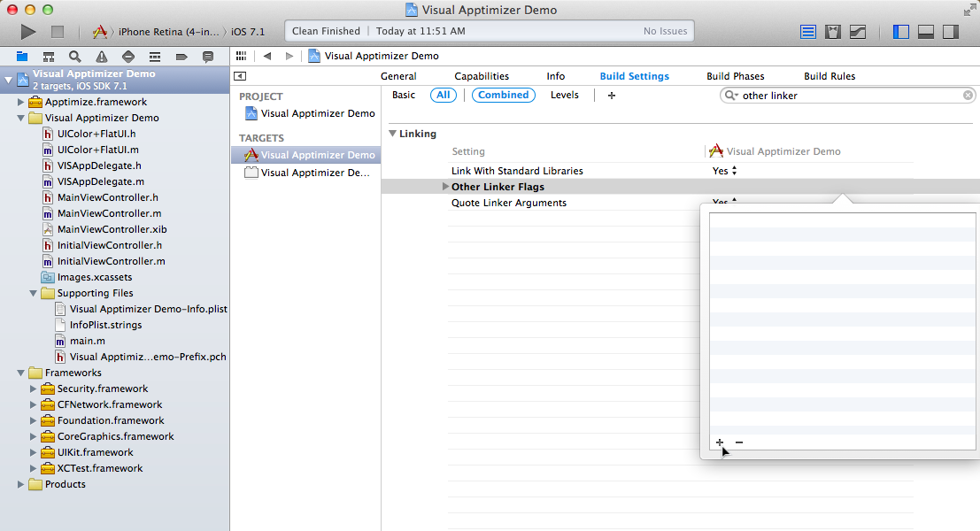Add a user-defined build setting

(611, 95)
